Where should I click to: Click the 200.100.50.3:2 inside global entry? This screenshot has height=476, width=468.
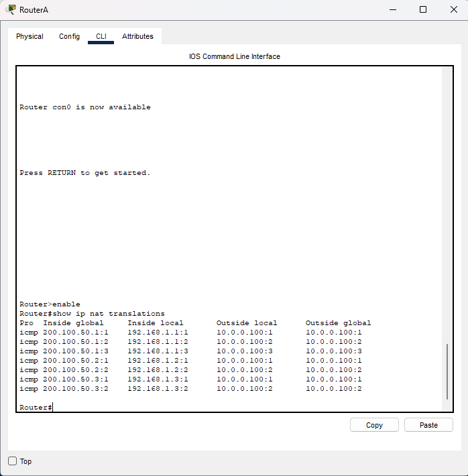[75, 389]
